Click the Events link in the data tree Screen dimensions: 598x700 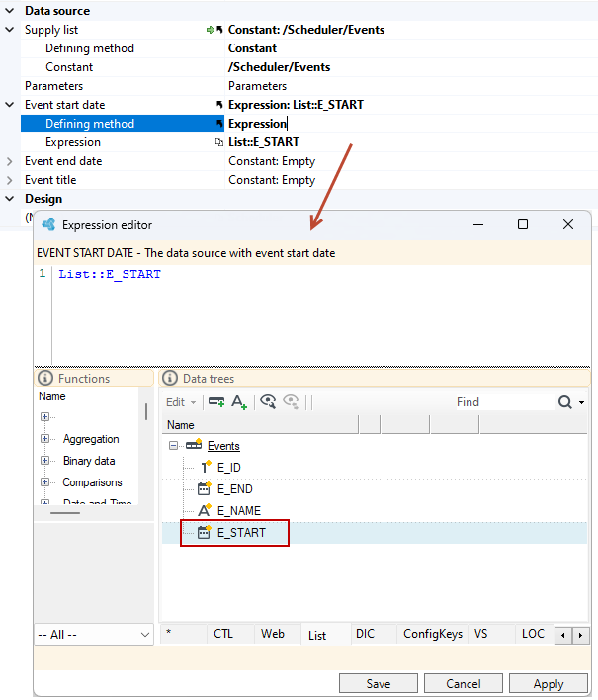point(223,446)
